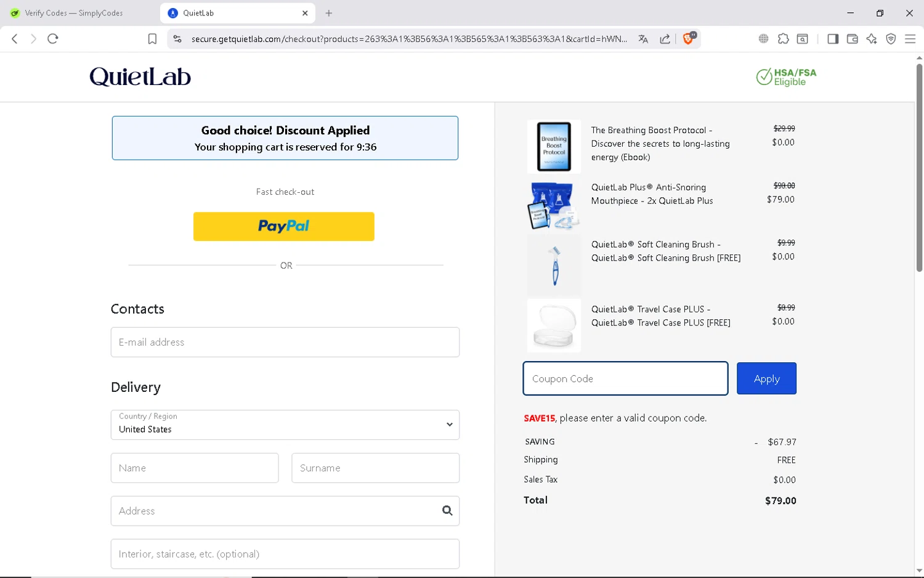Viewport: 924px width, 578px height.
Task: Click the 'Fast check-out' label
Action: click(285, 192)
